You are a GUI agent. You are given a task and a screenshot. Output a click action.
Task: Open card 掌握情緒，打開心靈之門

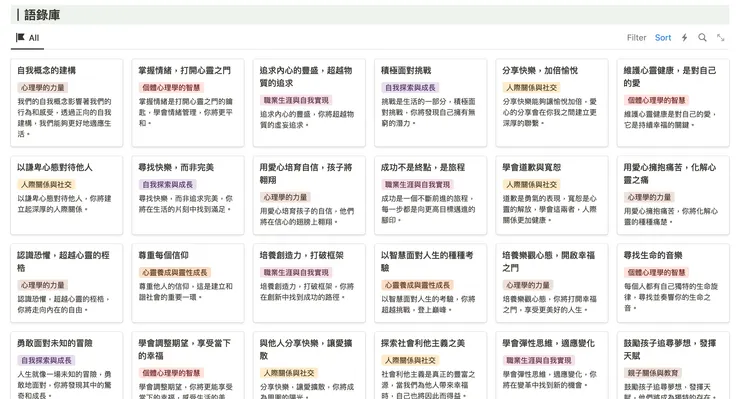click(188, 102)
